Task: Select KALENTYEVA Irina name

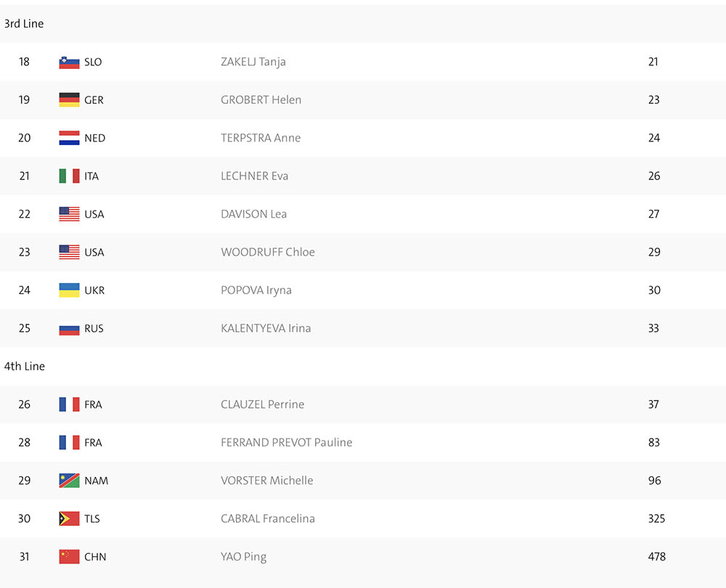Action: click(x=266, y=328)
